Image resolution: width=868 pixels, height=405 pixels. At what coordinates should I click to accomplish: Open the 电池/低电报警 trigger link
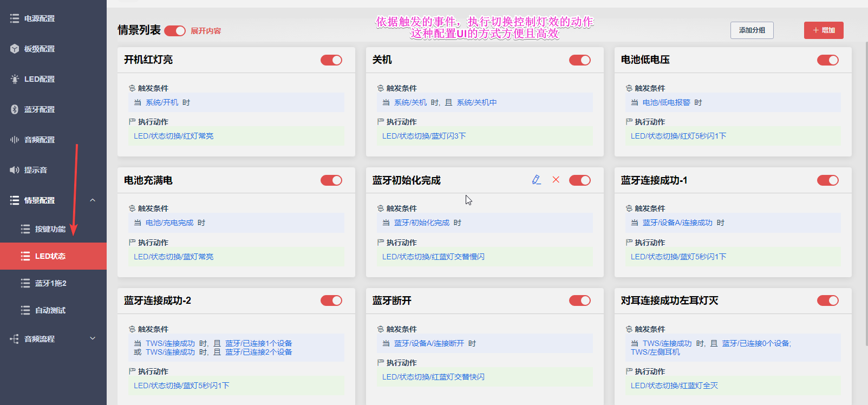coord(666,102)
